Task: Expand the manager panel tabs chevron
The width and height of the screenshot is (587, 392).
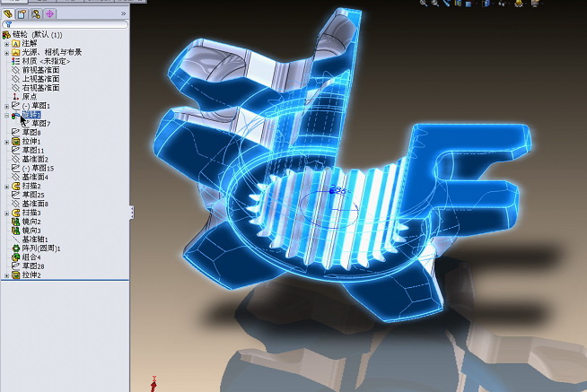Action: click(124, 13)
